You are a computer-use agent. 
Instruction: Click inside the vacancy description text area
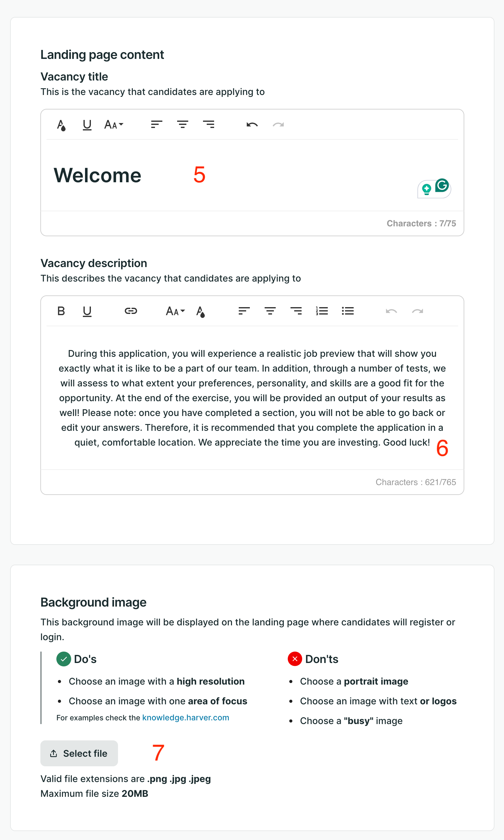coord(252,398)
